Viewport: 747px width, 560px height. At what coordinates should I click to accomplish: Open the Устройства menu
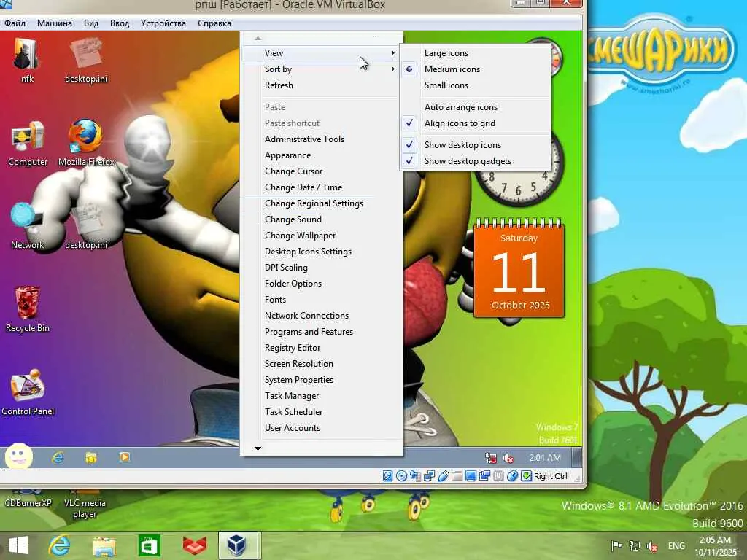coord(163,23)
